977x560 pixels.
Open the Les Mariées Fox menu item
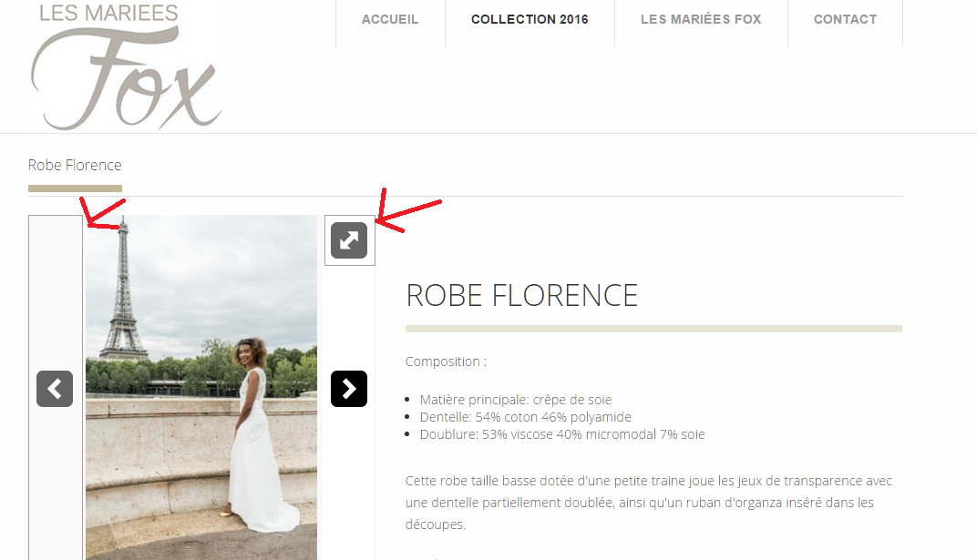tap(701, 19)
